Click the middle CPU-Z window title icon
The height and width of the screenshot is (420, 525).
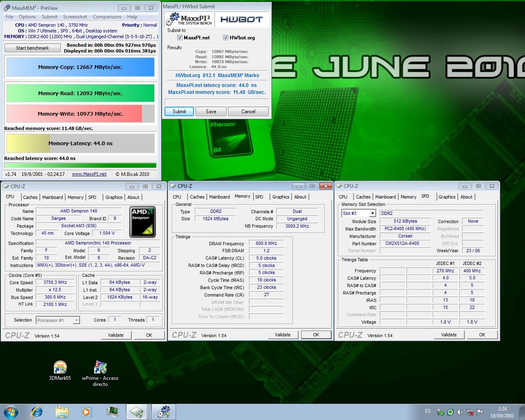point(173,186)
